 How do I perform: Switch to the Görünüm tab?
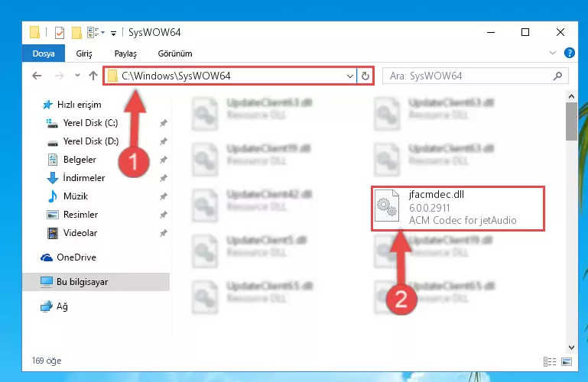pyautogui.click(x=175, y=53)
